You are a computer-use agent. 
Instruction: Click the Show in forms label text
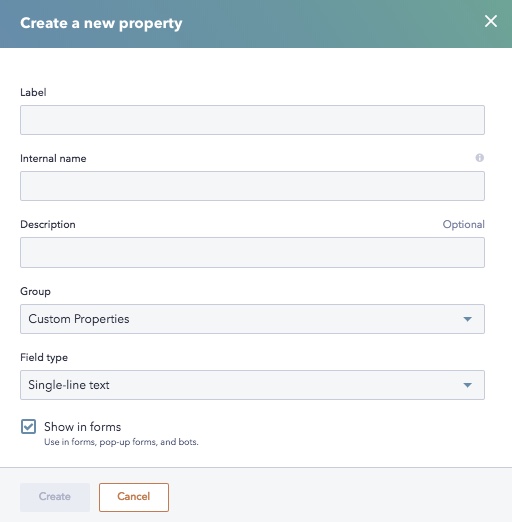82,427
